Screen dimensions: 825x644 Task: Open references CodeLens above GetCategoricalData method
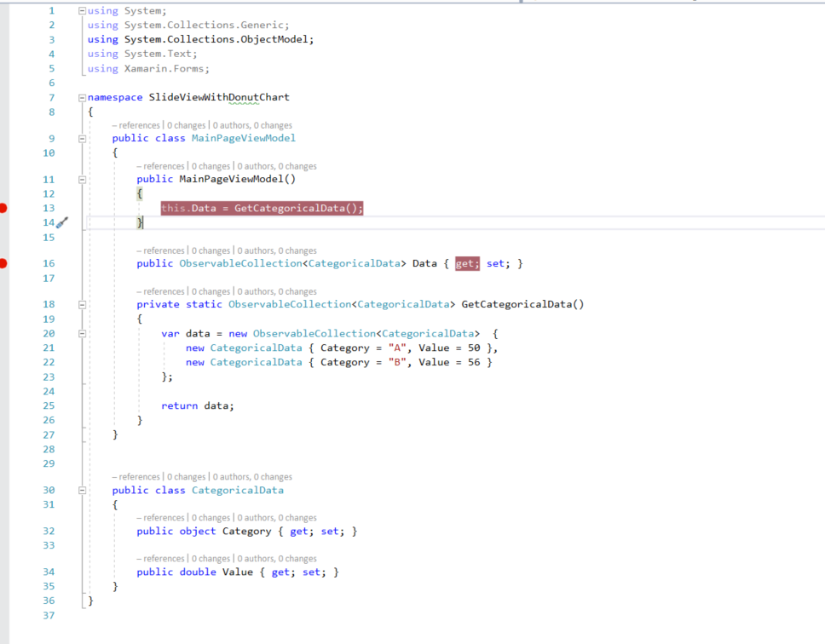tap(160, 291)
